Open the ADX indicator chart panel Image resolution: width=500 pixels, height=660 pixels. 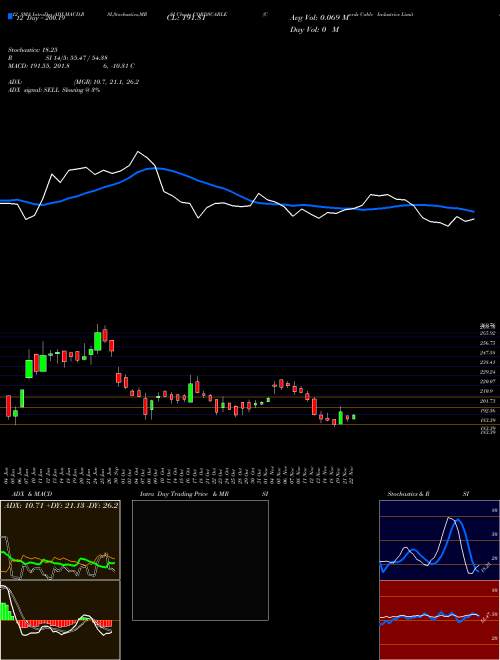tap(60, 540)
